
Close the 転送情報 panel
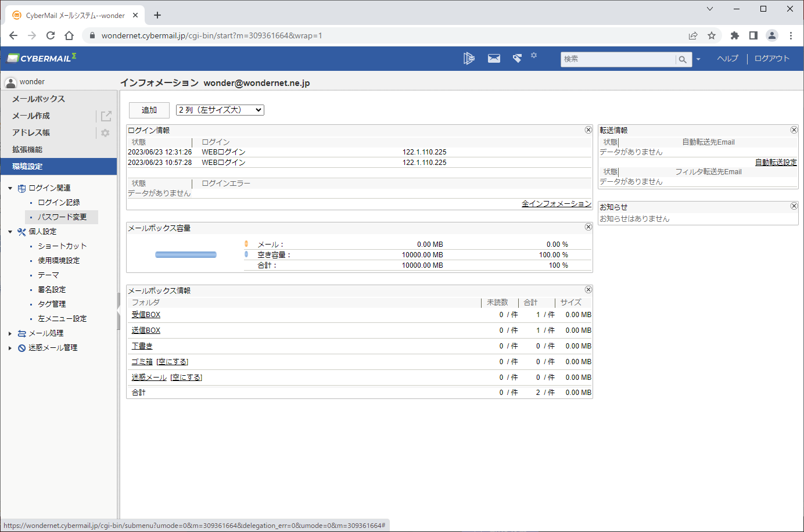[794, 130]
